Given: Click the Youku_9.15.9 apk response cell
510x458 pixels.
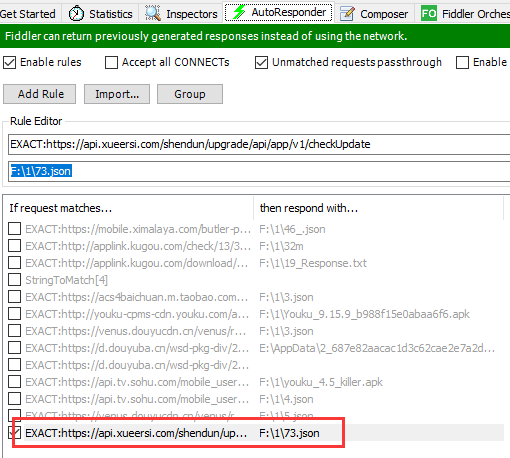Looking at the screenshot, I should (364, 314).
